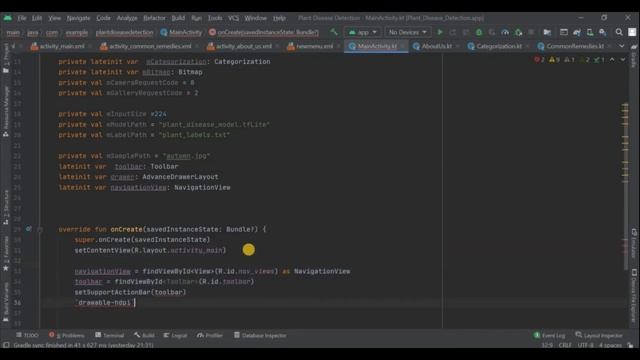
Task: Open the Profiler gauge icon in toolbar
Action: click(505, 32)
